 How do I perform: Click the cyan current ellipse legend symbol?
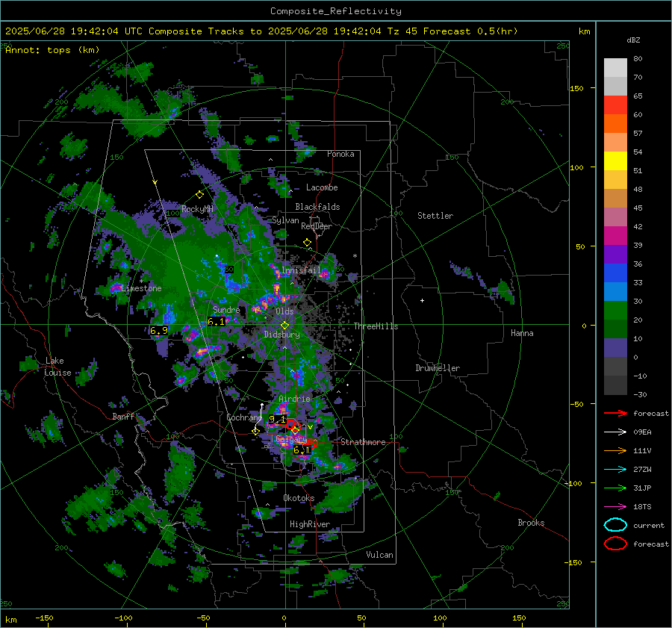click(x=615, y=525)
